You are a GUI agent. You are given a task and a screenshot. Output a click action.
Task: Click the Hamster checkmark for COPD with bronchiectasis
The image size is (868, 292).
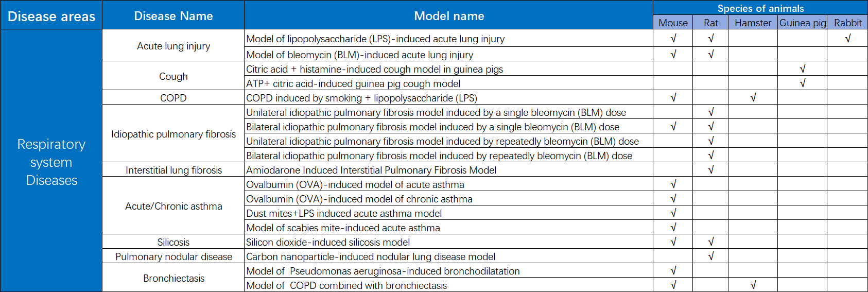[753, 285]
